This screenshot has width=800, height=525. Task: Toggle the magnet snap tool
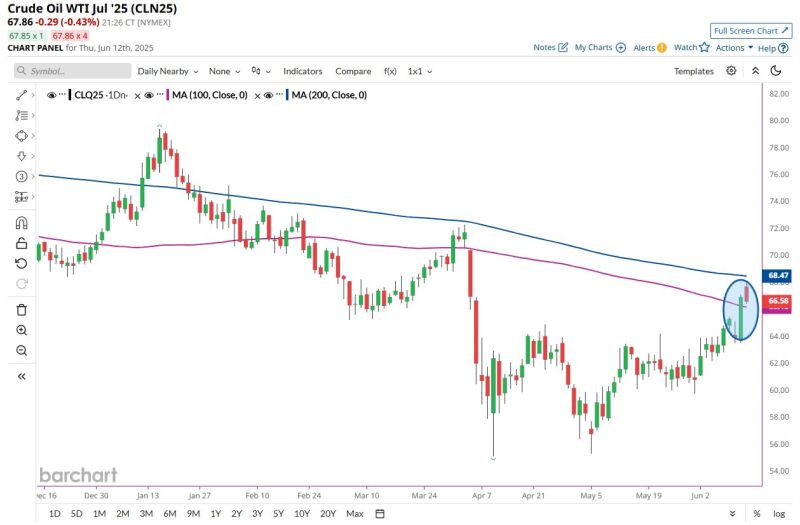click(21, 222)
